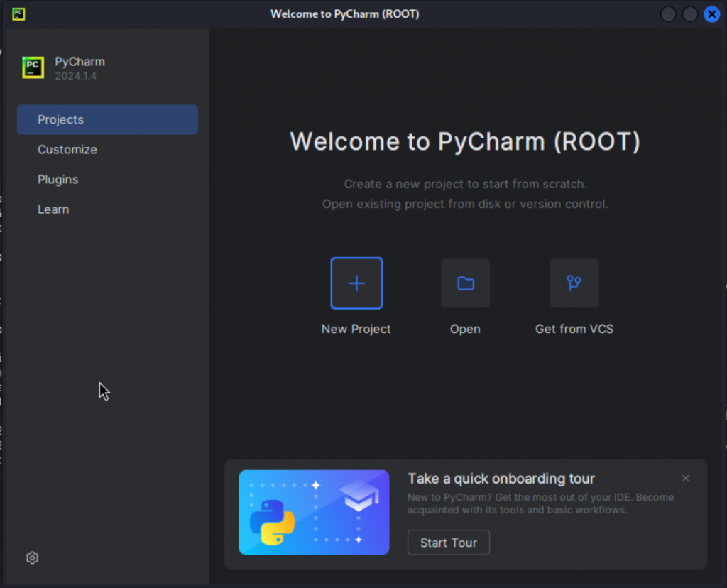Click the New Project text label
727x588 pixels.
(356, 330)
